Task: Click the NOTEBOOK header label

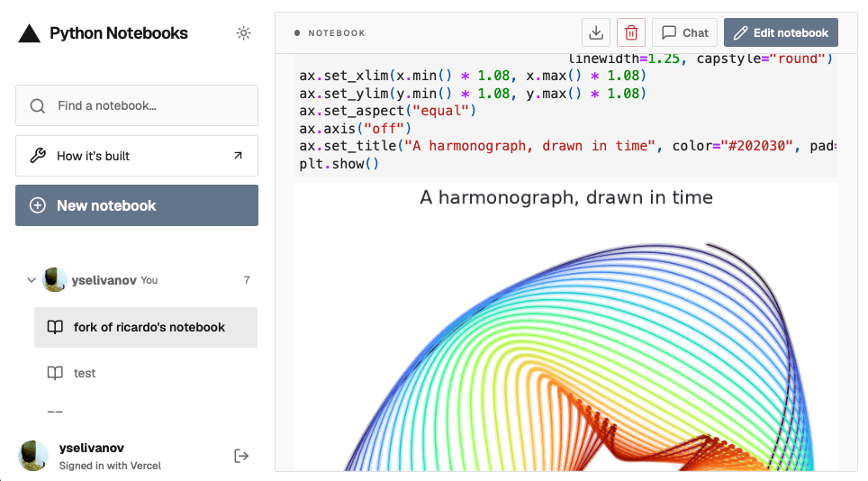Action: pyautogui.click(x=337, y=33)
